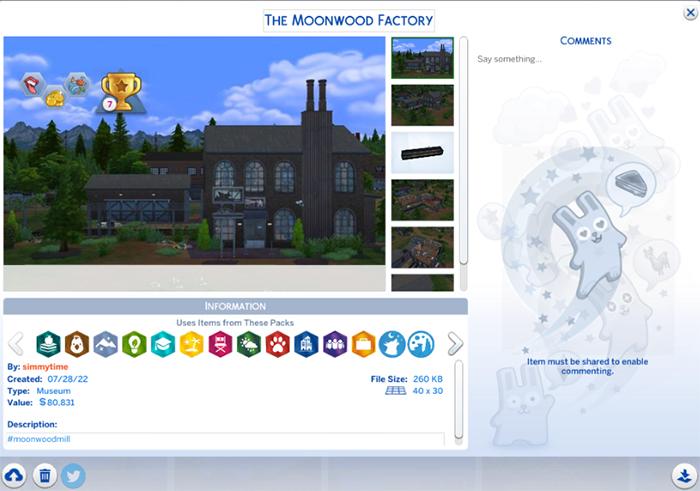Click the trash can delete icon
Screen dimensions: 700x491
tap(44, 476)
